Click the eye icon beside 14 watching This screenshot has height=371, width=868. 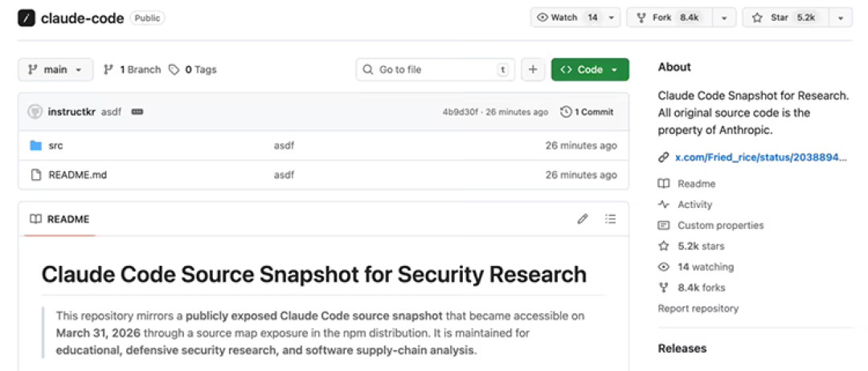click(664, 267)
